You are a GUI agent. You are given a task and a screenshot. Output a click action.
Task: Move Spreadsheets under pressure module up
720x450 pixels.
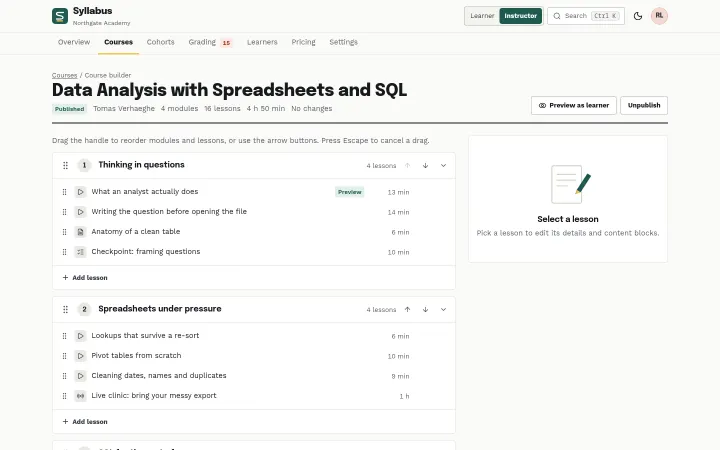(x=407, y=309)
